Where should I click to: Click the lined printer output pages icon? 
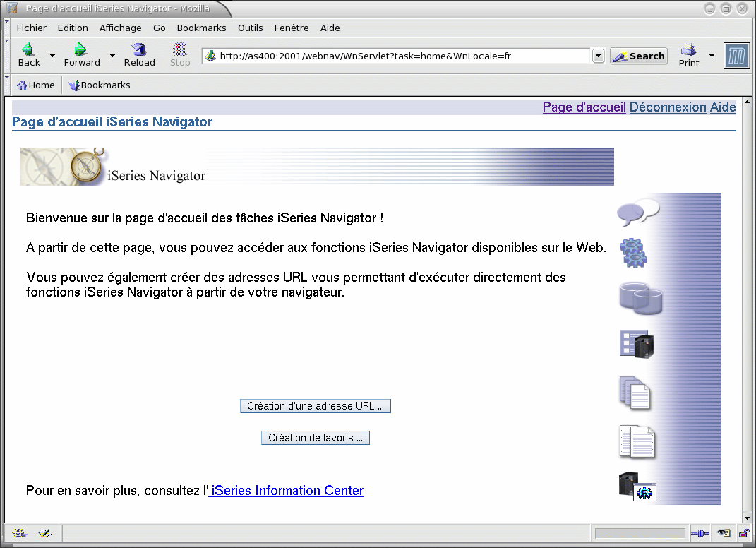tap(637, 441)
